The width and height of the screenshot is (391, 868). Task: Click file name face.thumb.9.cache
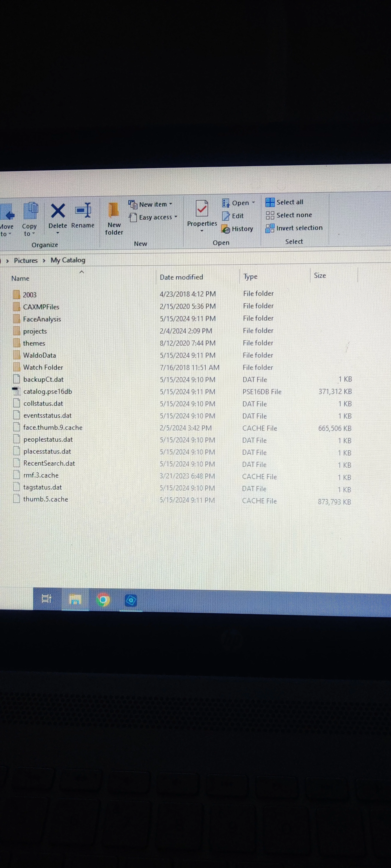pyautogui.click(x=53, y=427)
